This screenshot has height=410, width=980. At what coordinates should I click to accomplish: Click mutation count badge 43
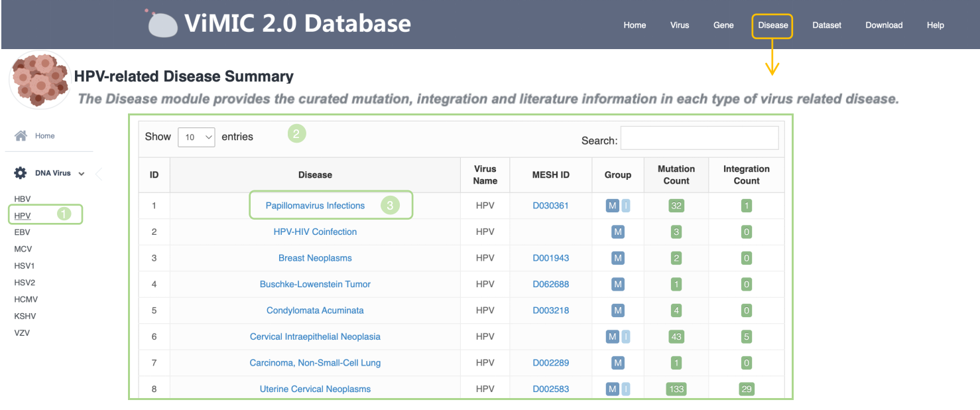pos(676,337)
